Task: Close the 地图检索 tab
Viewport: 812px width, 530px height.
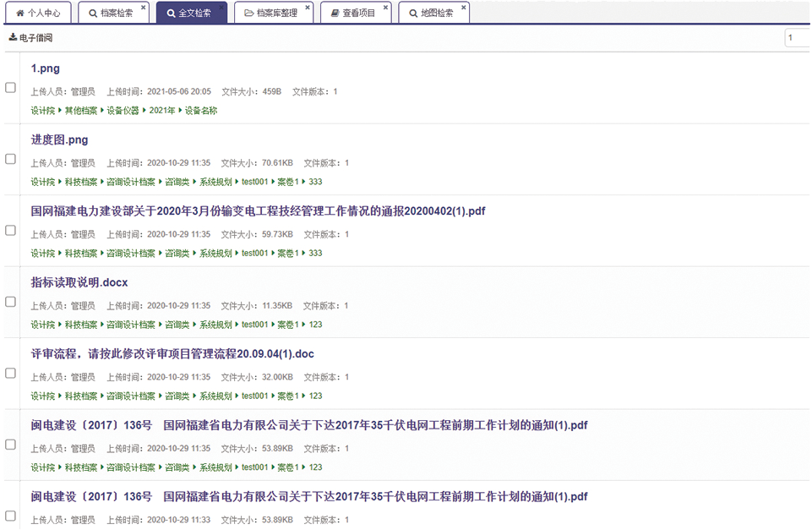Action: 464,8
